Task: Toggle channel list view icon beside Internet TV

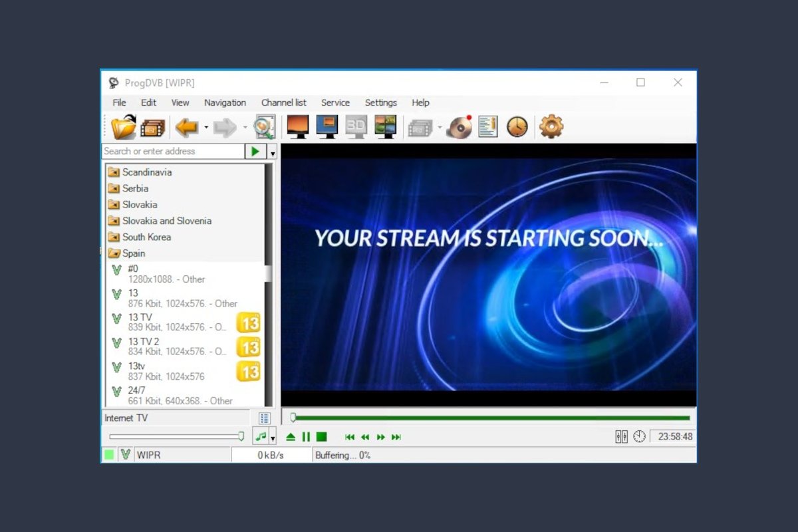Action: click(x=265, y=418)
